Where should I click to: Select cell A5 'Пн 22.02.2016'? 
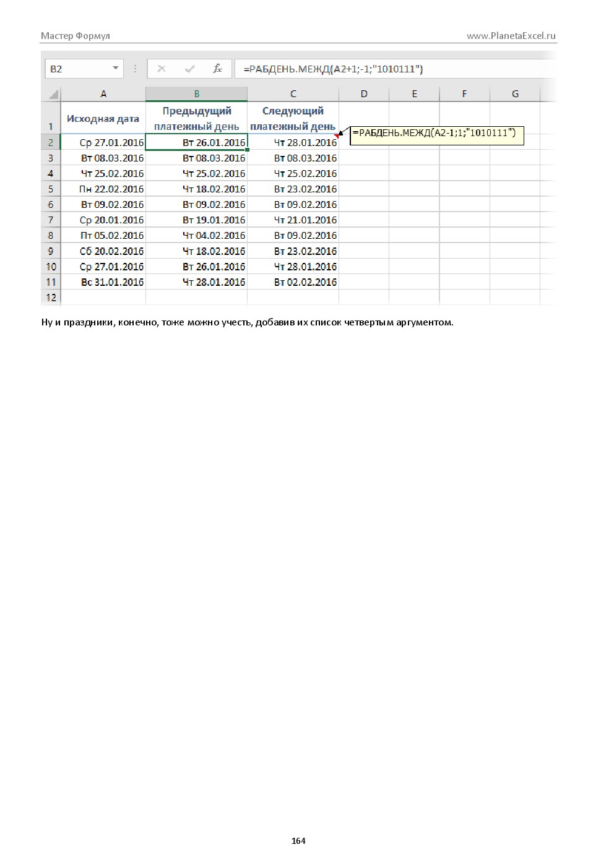[103, 189]
